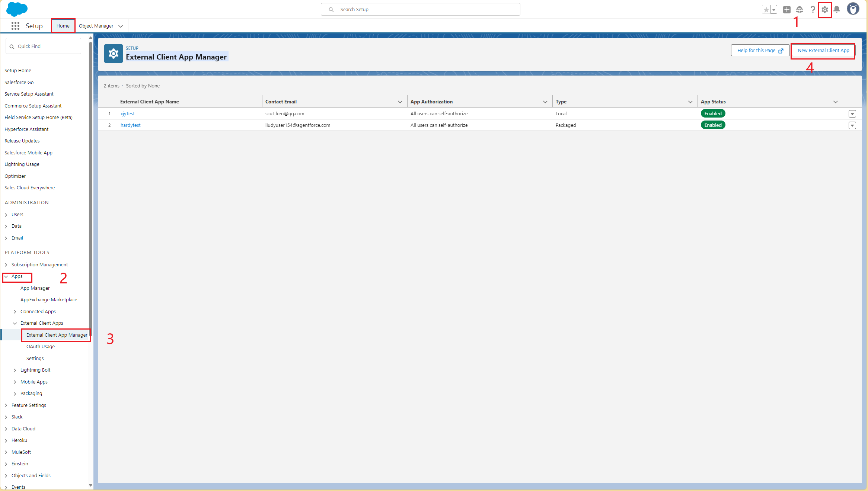Expand Lightning Bolt
868x491 pixels.
tap(15, 370)
